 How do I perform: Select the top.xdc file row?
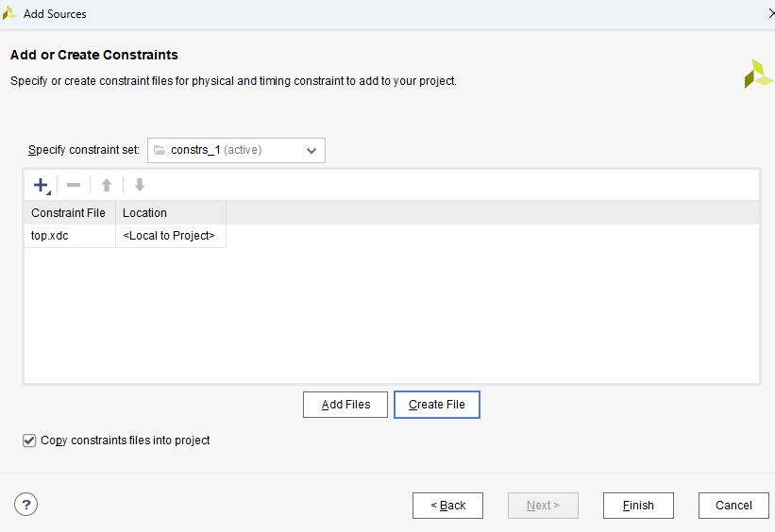(x=125, y=236)
